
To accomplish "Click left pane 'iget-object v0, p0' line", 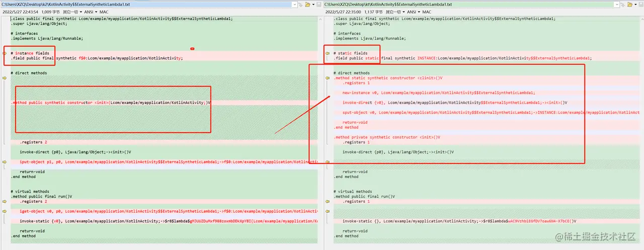I will [x=169, y=211].
